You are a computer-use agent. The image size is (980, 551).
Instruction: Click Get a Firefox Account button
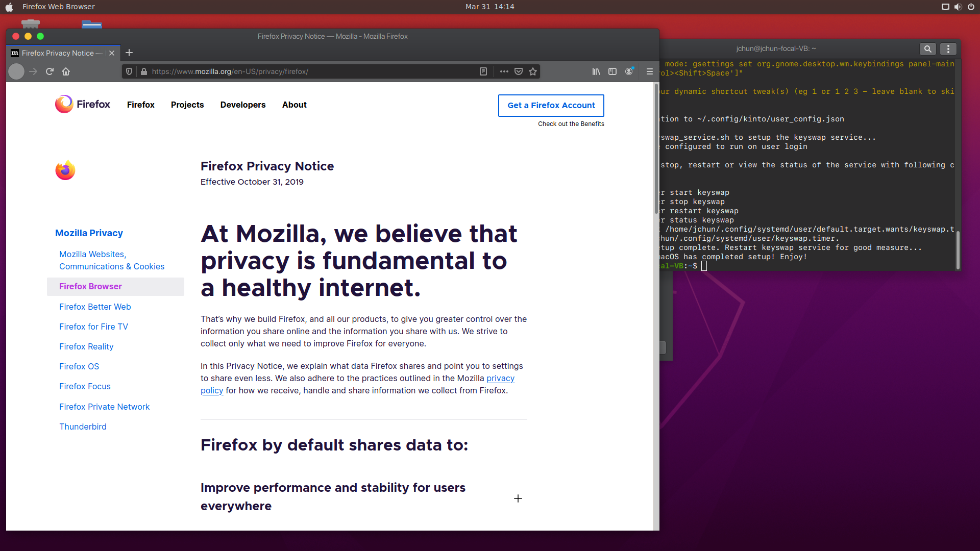click(x=551, y=105)
